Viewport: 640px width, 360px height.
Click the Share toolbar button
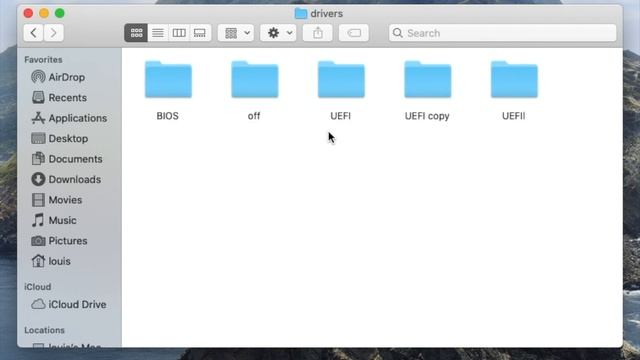[x=318, y=33]
